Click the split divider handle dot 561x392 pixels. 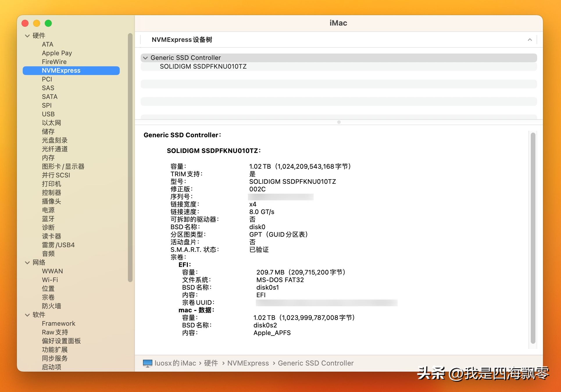(339, 122)
